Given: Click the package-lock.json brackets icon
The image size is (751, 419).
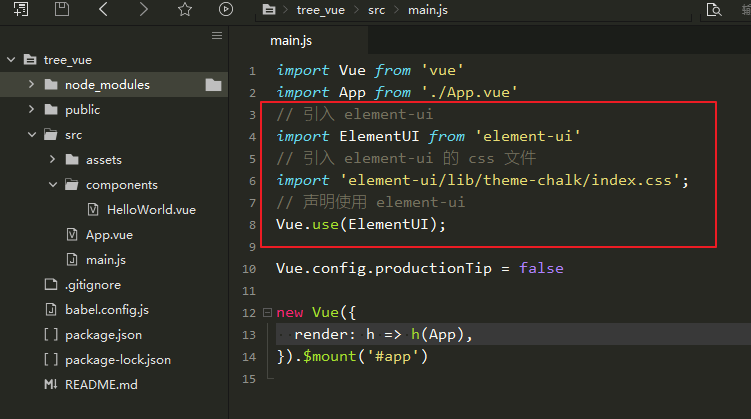Looking at the screenshot, I should [51, 359].
